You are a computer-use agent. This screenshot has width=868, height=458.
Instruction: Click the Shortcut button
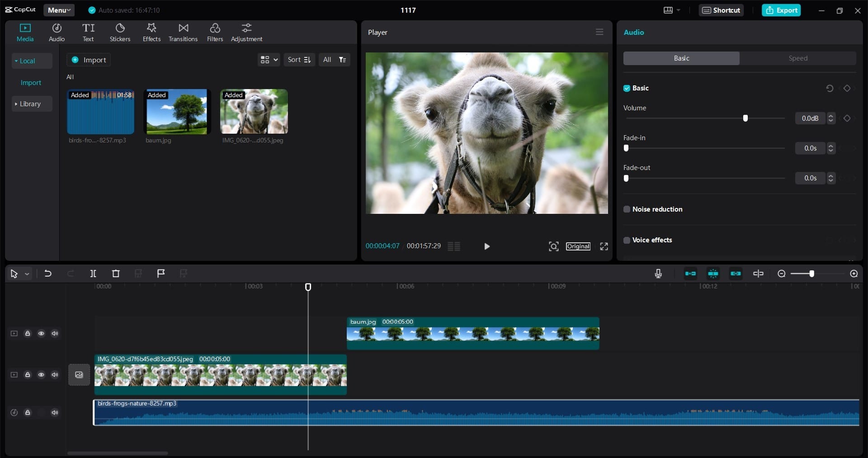coord(721,10)
